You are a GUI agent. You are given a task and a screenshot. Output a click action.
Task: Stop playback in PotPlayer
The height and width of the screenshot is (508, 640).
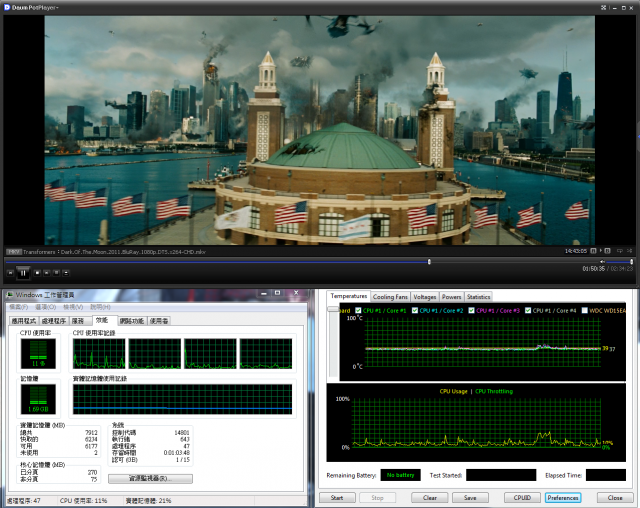[37, 273]
